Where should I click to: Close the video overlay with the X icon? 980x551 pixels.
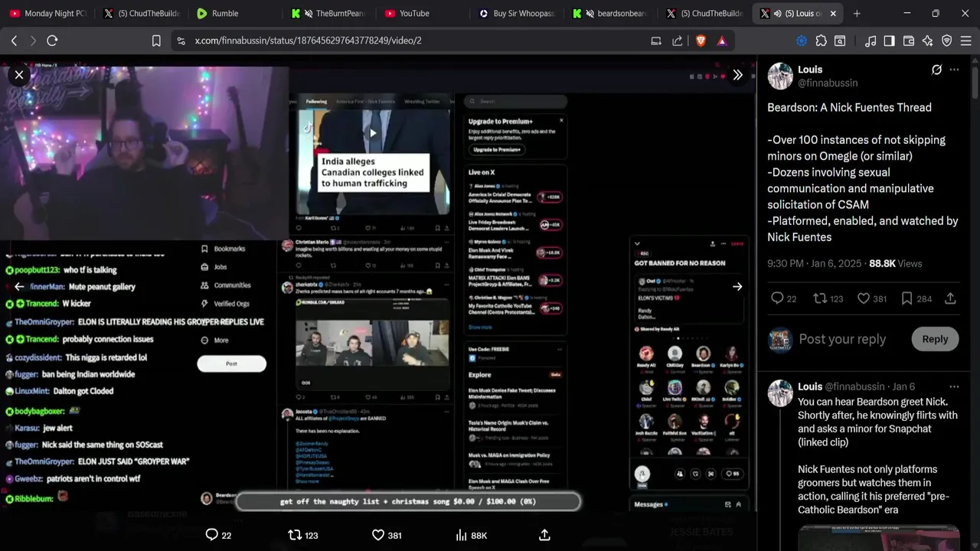(x=19, y=75)
